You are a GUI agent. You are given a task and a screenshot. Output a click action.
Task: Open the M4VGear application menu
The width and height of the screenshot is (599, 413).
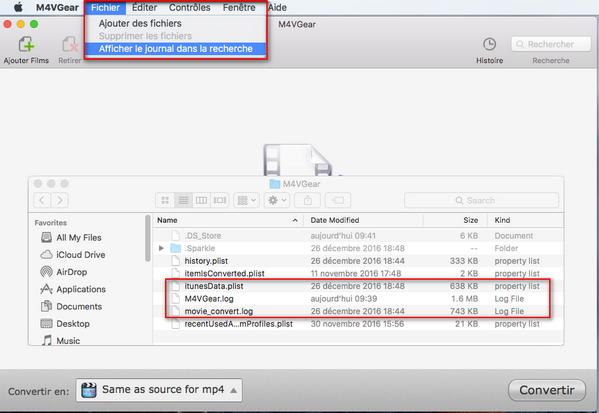point(57,7)
